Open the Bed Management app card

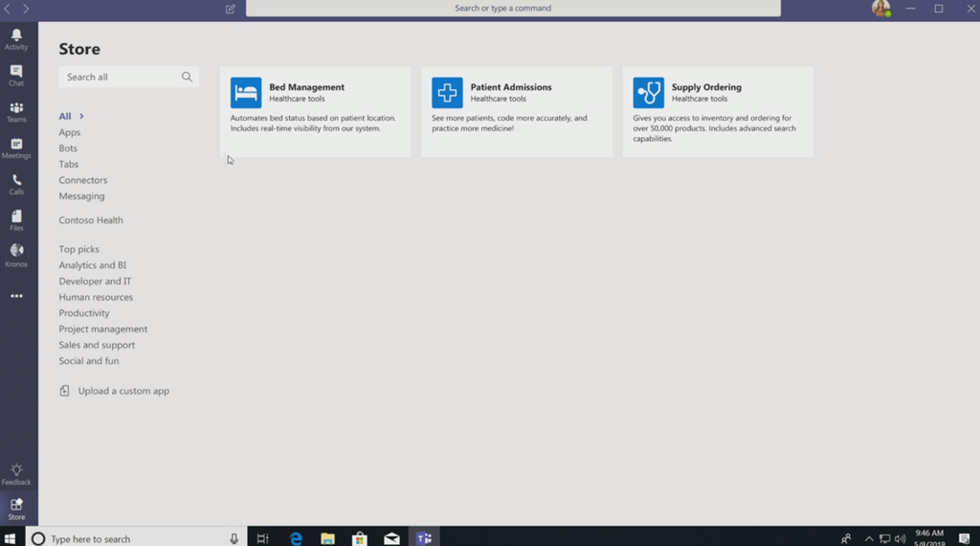click(x=315, y=111)
